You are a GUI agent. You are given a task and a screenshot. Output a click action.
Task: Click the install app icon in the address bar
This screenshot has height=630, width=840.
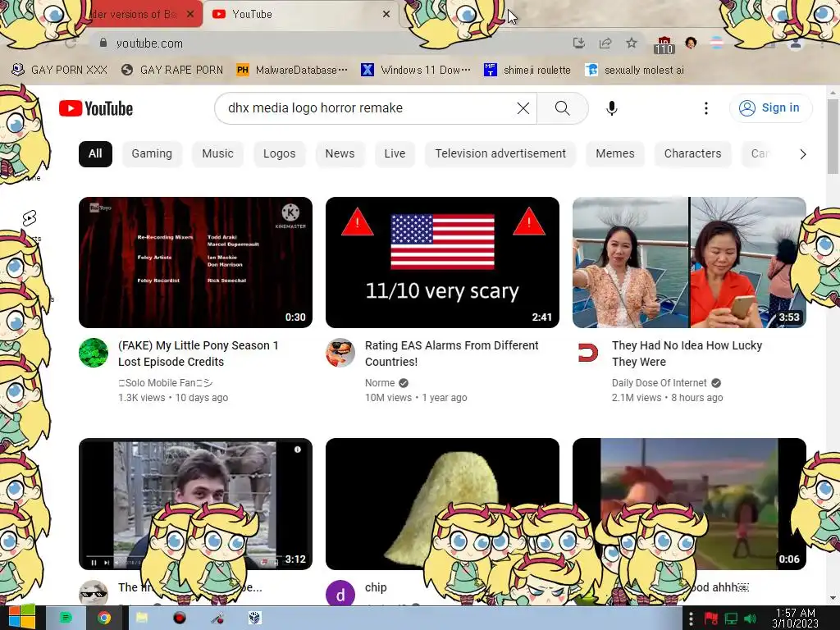pyautogui.click(x=578, y=43)
